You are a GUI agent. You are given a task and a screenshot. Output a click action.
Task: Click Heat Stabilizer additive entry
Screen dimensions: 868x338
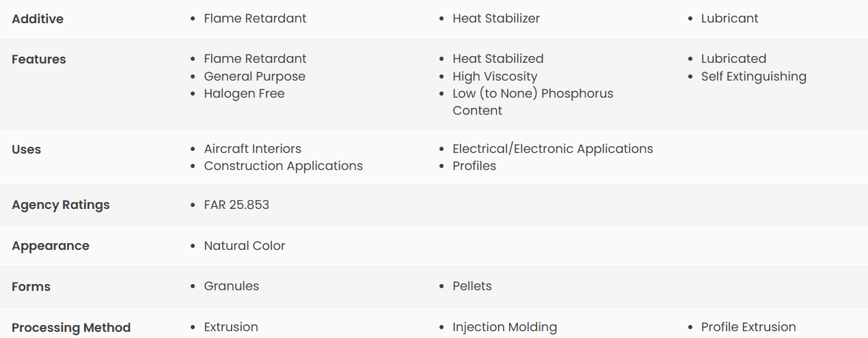[x=496, y=18]
